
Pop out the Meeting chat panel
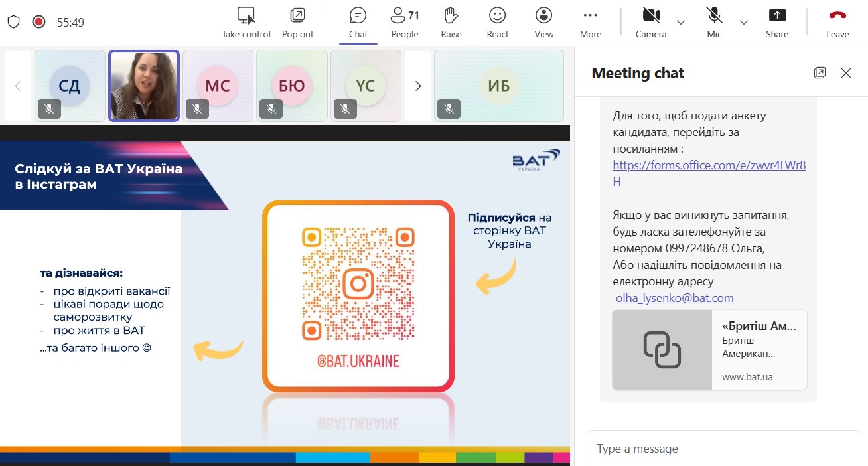point(820,73)
